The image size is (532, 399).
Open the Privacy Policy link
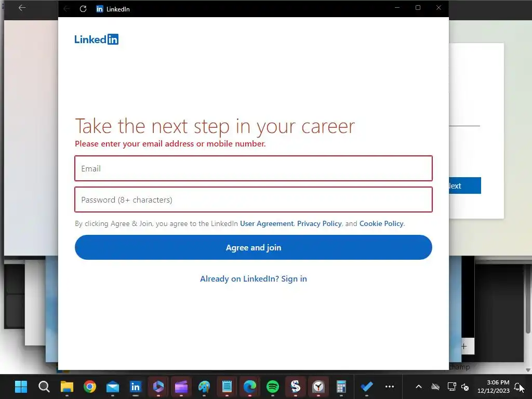[320, 223]
